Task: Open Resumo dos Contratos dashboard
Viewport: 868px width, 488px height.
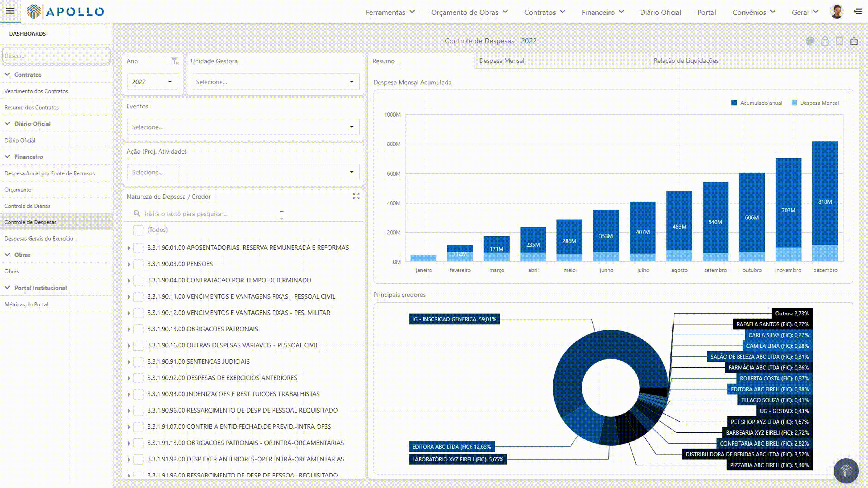Action: [x=56, y=107]
